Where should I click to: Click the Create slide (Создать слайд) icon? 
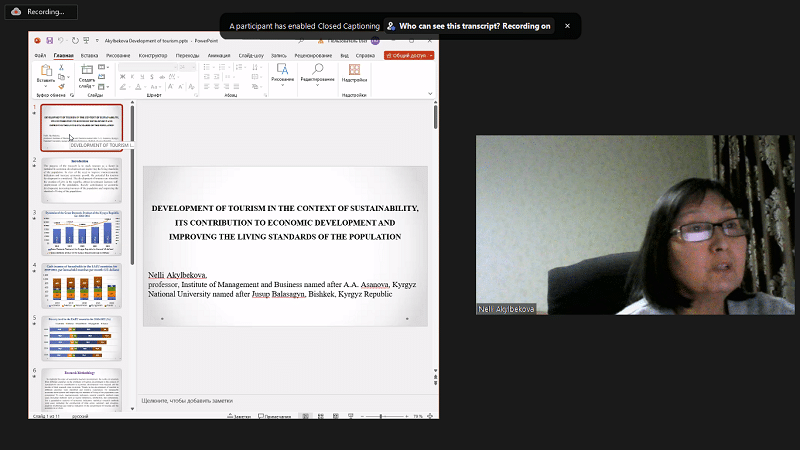pyautogui.click(x=87, y=71)
